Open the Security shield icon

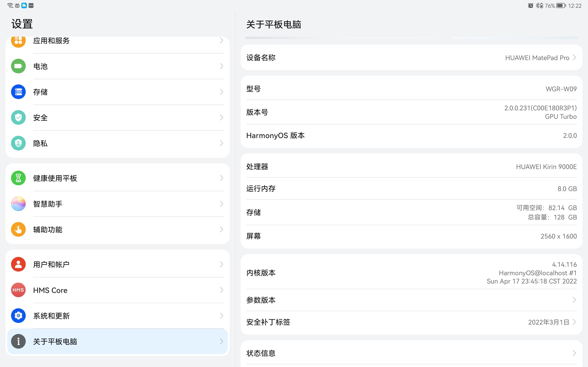tap(18, 117)
